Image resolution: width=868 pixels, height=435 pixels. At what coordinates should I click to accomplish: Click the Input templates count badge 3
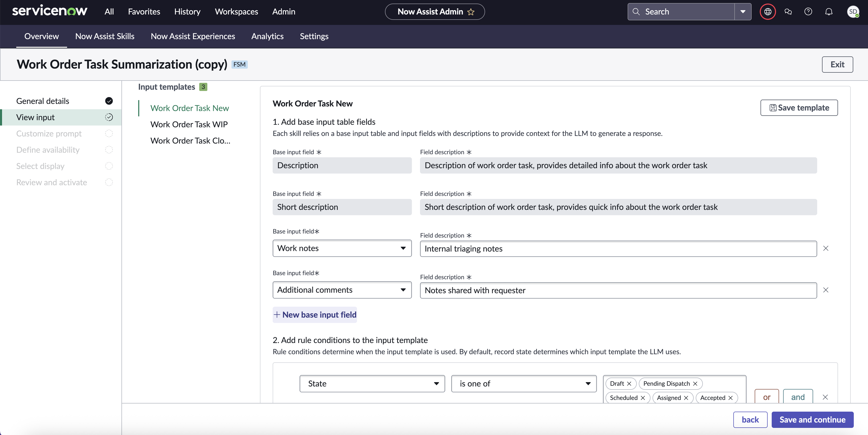point(203,87)
